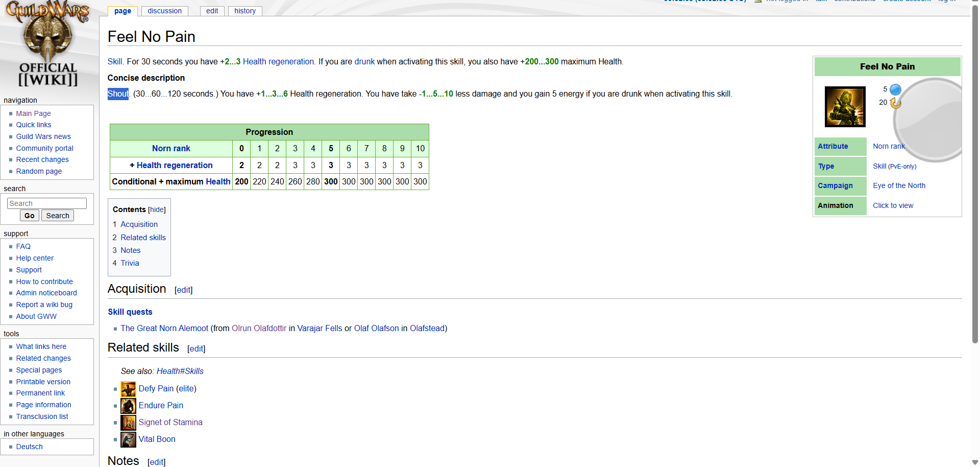
Task: Edit the Notes section
Action: click(156, 462)
